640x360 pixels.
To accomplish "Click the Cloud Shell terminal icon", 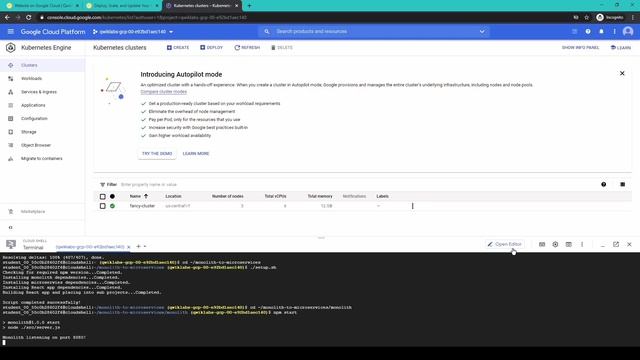I will pyautogui.click(x=11, y=244).
